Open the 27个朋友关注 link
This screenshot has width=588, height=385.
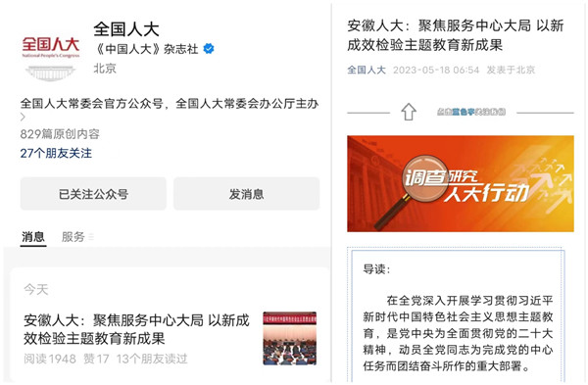[56, 153]
